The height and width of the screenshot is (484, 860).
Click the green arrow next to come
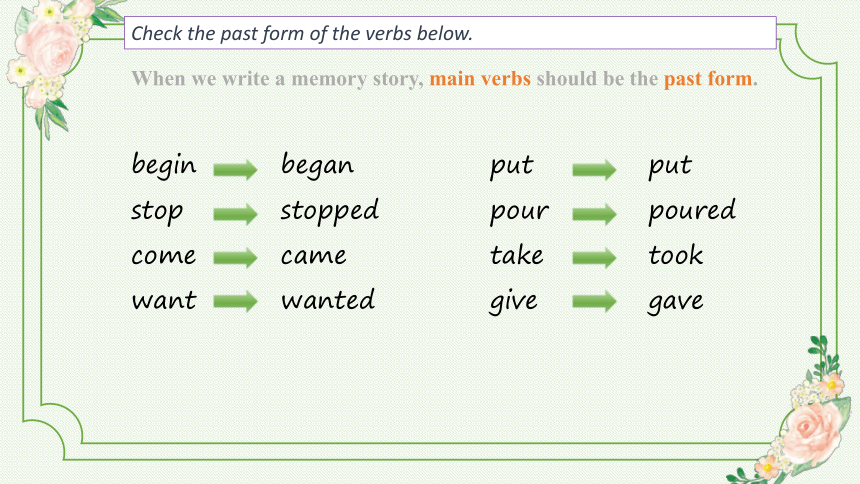[x=235, y=257]
